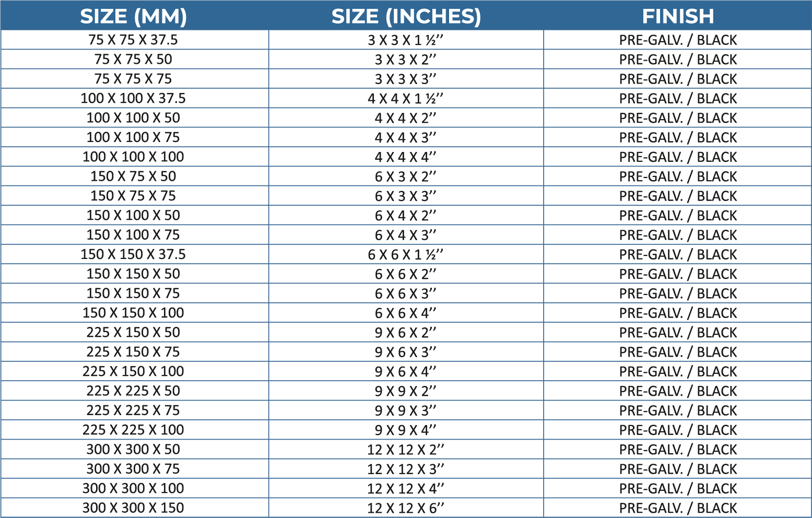Select the 300 X 300 X 150 cell
The image size is (812, 518).
(x=133, y=508)
